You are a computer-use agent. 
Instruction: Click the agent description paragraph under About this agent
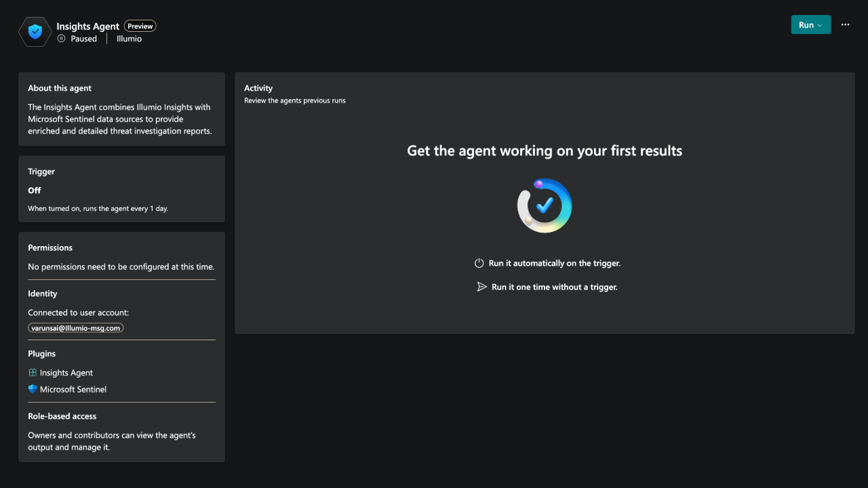click(x=120, y=119)
